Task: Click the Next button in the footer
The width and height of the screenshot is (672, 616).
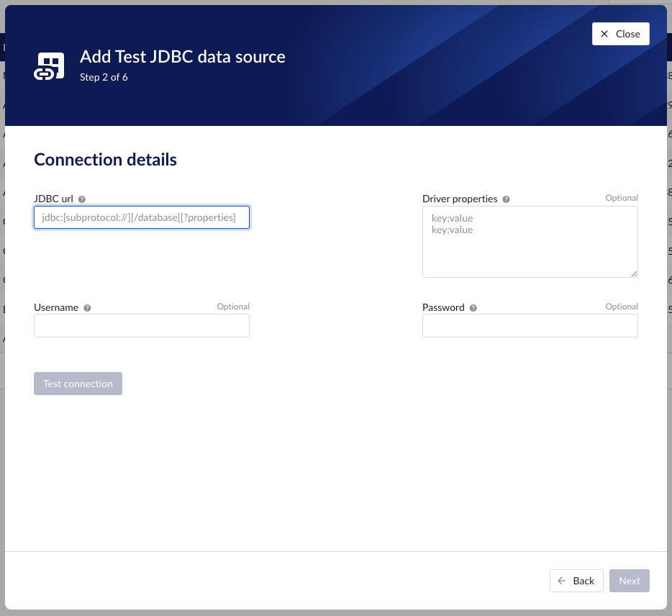Action: (629, 581)
